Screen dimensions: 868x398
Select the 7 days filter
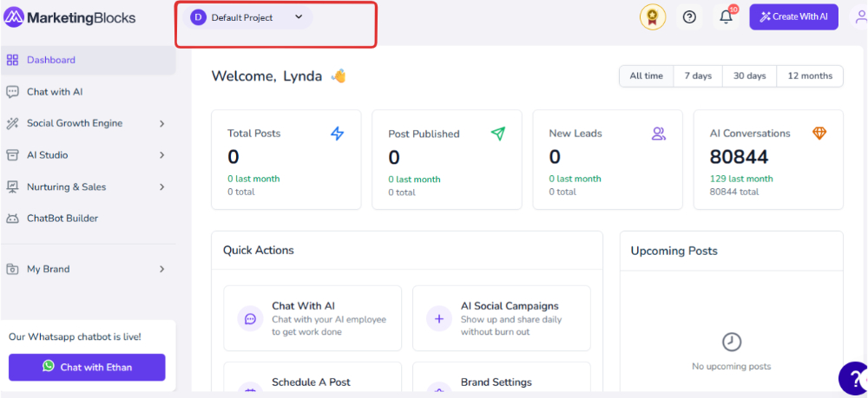coord(698,76)
